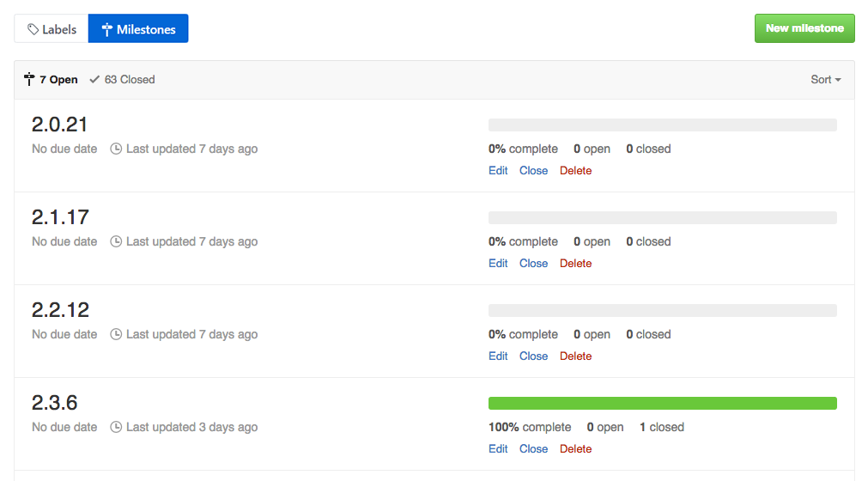Click the clock icon for milestone 2.3.6

[x=116, y=427]
